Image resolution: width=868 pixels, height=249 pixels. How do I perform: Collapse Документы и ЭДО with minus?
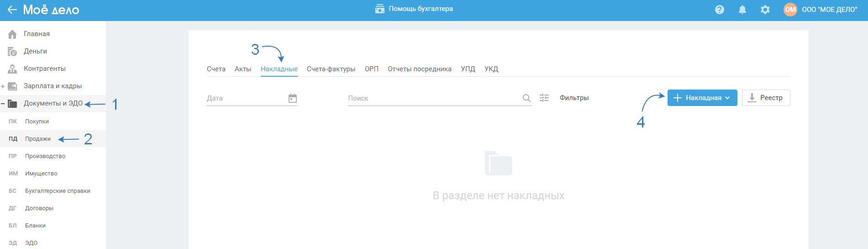[3, 104]
